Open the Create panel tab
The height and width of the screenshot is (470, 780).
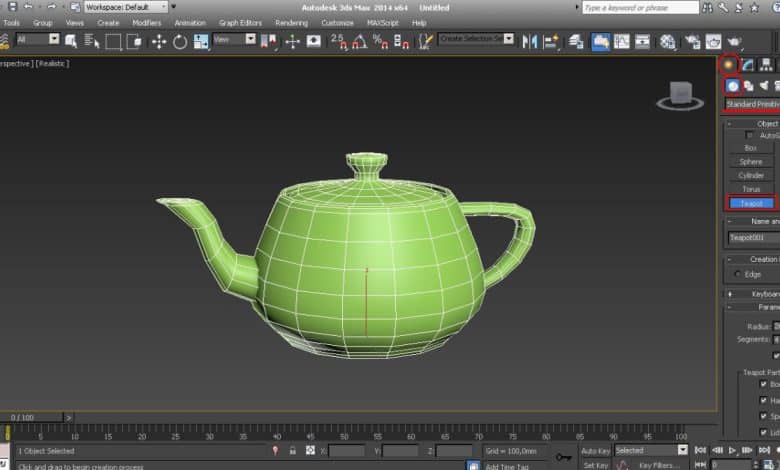pyautogui.click(x=728, y=65)
